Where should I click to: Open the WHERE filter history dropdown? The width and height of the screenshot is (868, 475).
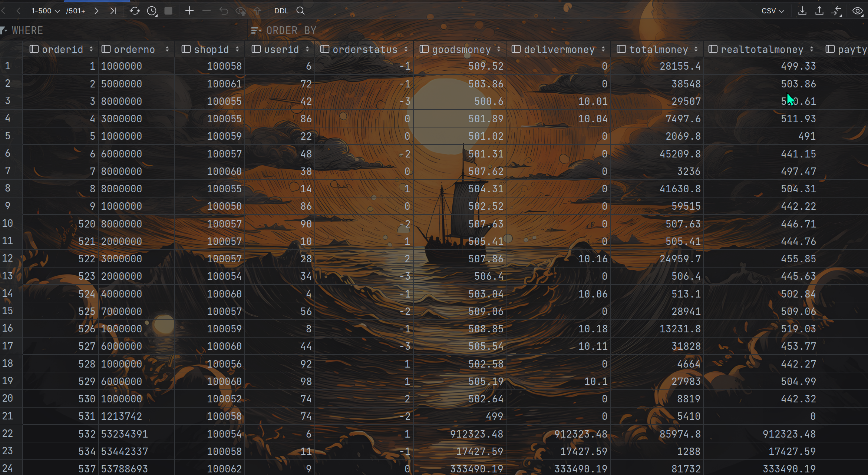(x=4, y=30)
